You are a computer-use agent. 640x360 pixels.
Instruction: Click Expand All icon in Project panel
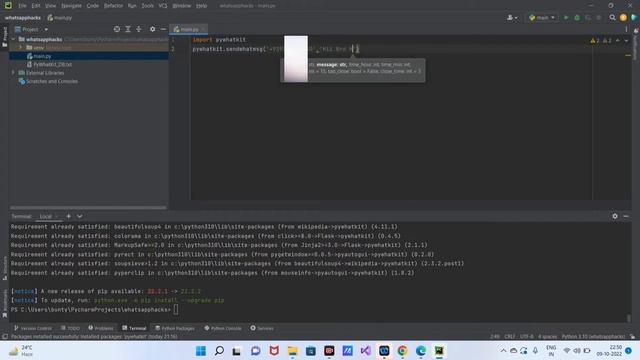pos(128,29)
